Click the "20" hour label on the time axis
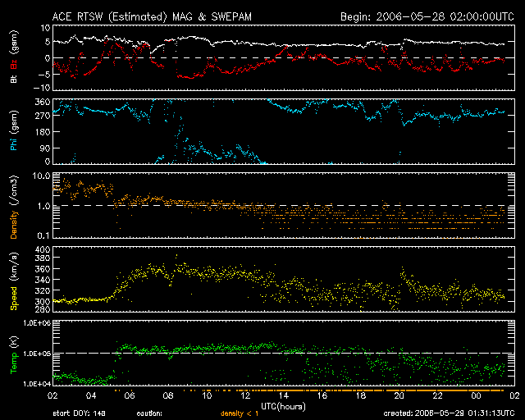The width and height of the screenshot is (525, 420). 399,396
